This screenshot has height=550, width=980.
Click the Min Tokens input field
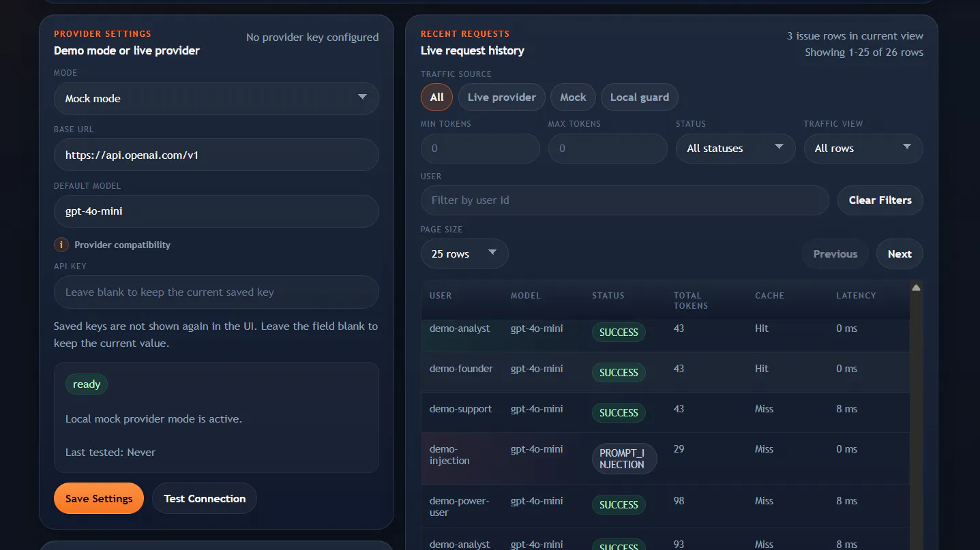(x=480, y=148)
